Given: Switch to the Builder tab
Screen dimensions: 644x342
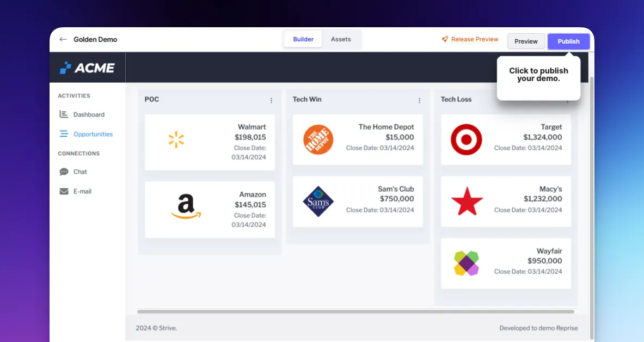Looking at the screenshot, I should [303, 39].
